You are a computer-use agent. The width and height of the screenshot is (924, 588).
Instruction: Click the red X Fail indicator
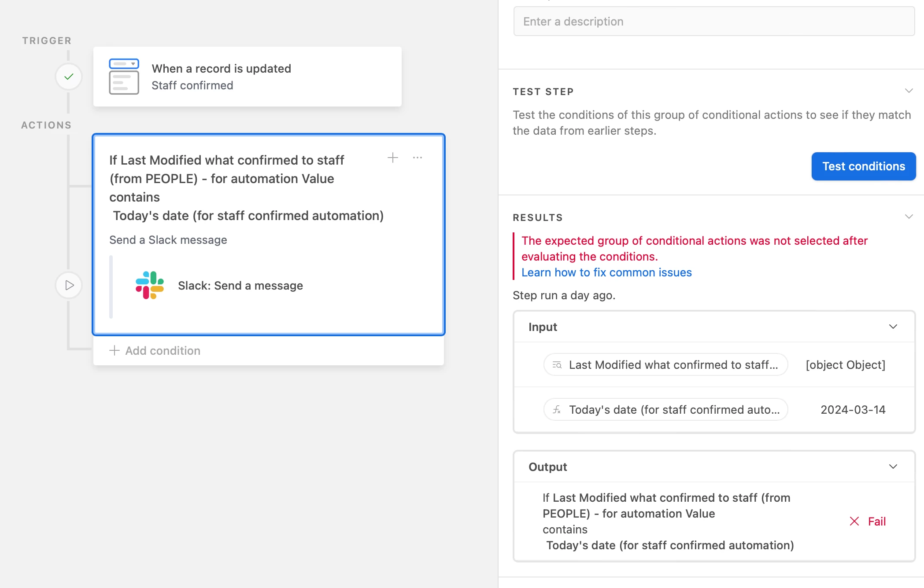pos(854,522)
